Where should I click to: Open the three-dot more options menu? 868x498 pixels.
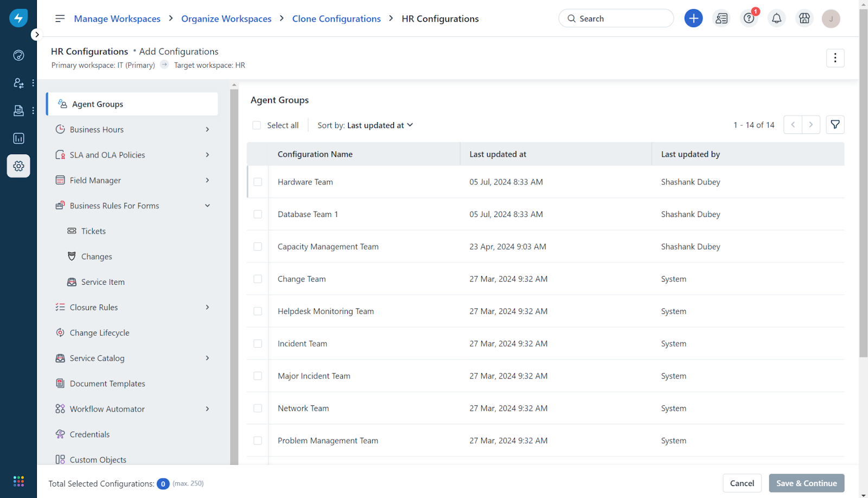click(835, 58)
